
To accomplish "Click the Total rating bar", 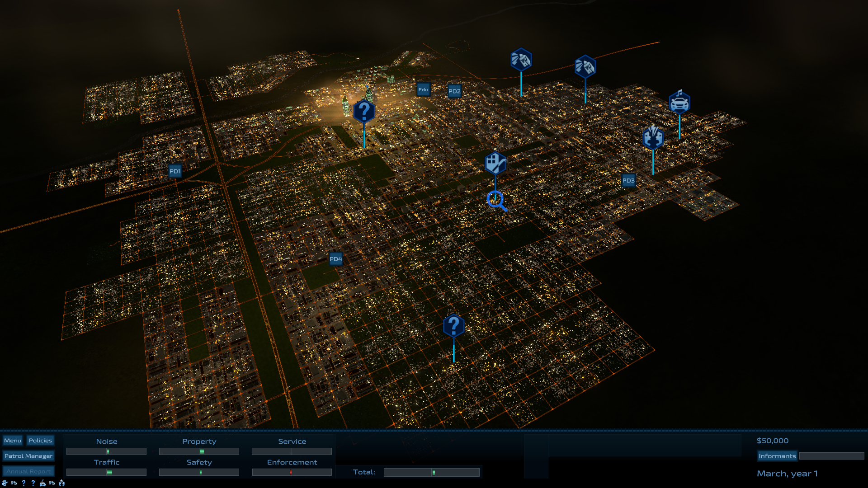I will (431, 472).
